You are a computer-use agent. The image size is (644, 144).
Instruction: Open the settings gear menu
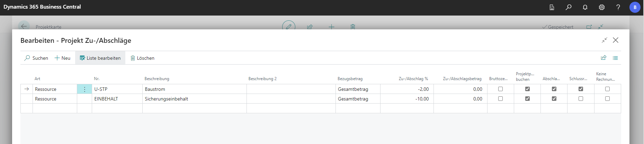click(602, 7)
